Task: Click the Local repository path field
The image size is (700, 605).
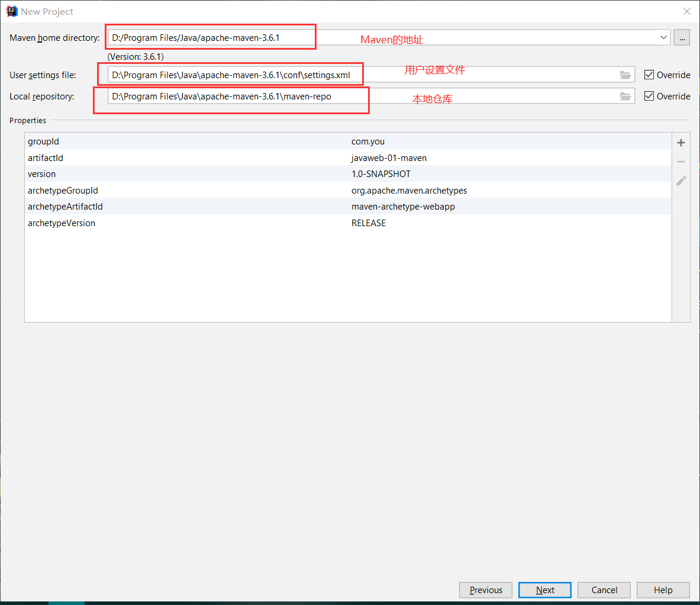Action: [371, 96]
